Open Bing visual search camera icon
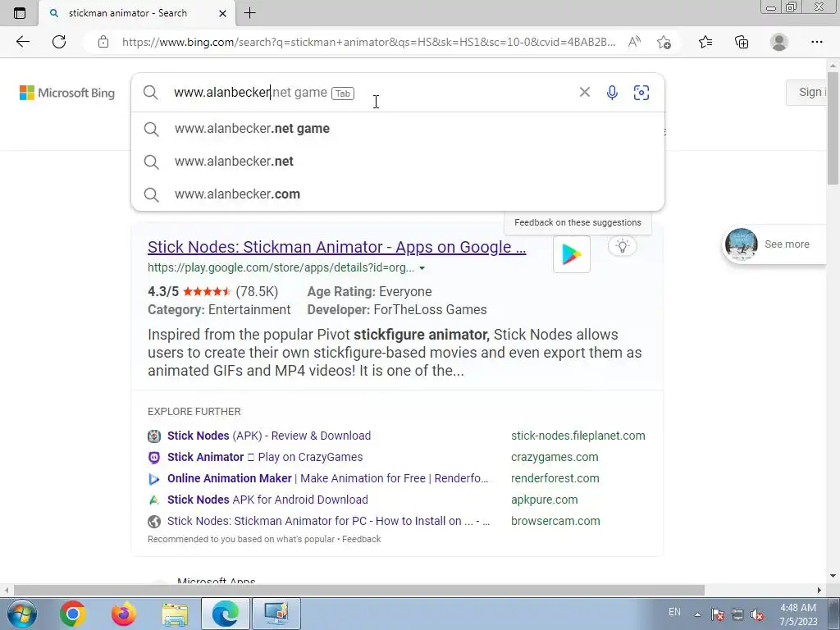840x630 pixels. pyautogui.click(x=641, y=93)
